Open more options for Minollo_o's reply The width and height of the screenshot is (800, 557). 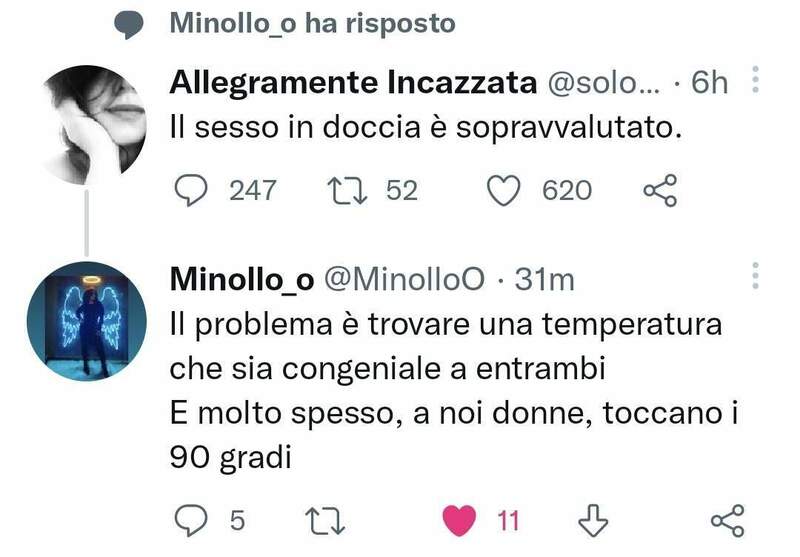[x=755, y=278]
